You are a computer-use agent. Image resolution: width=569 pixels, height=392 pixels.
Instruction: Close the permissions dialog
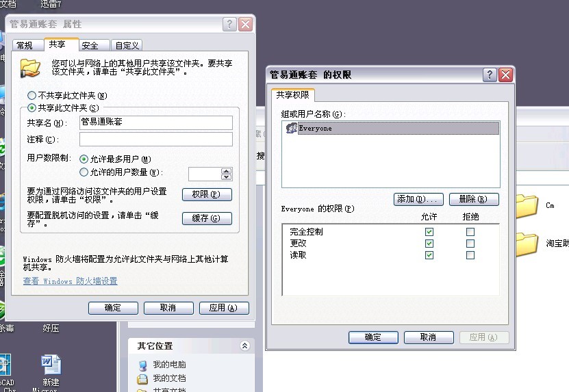pos(505,75)
